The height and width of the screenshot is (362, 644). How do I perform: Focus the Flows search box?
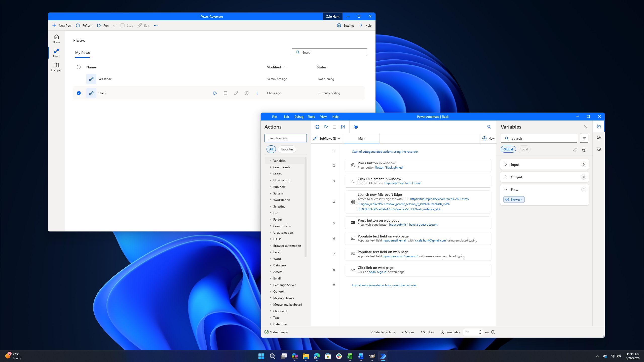(329, 52)
